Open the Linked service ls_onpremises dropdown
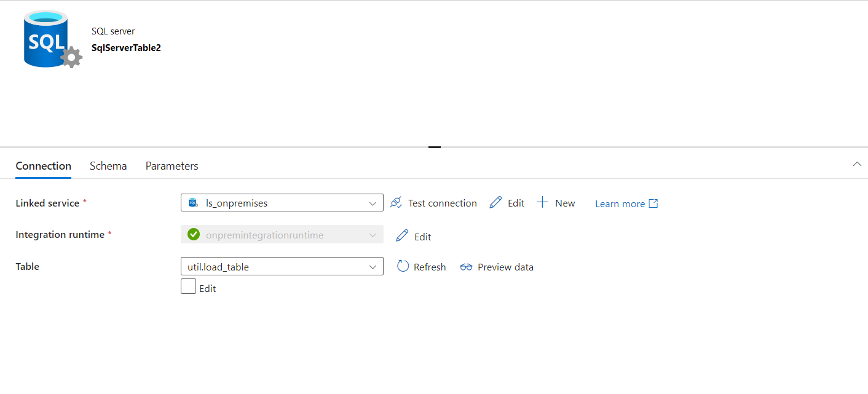 282,203
